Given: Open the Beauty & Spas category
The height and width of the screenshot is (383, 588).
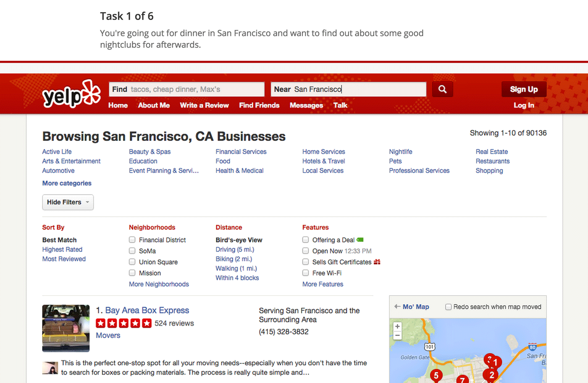Looking at the screenshot, I should point(150,152).
